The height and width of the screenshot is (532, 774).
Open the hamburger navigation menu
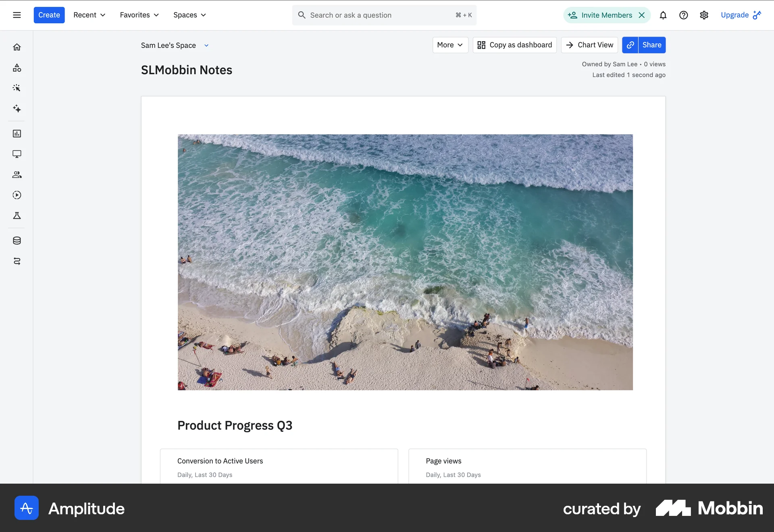[17, 15]
